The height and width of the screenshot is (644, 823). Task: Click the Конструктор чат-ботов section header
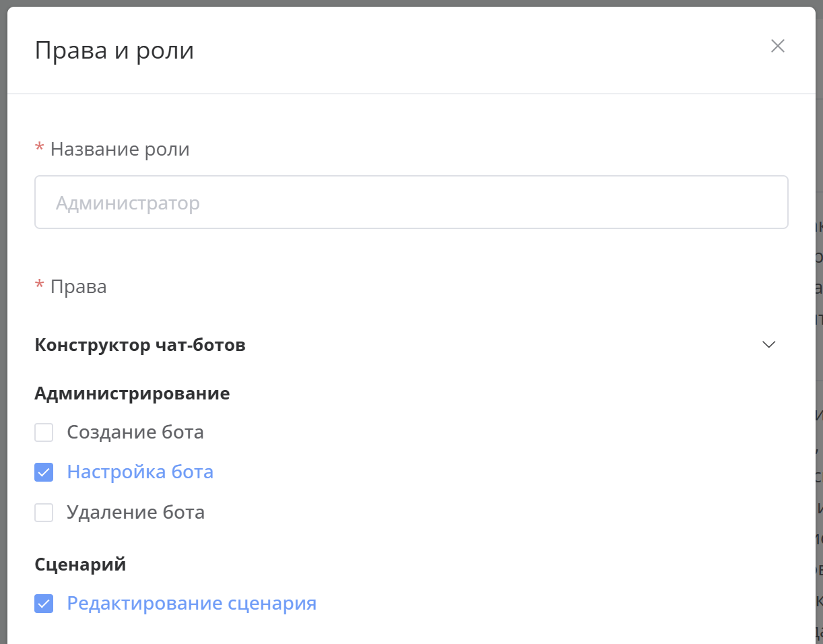[x=140, y=346]
